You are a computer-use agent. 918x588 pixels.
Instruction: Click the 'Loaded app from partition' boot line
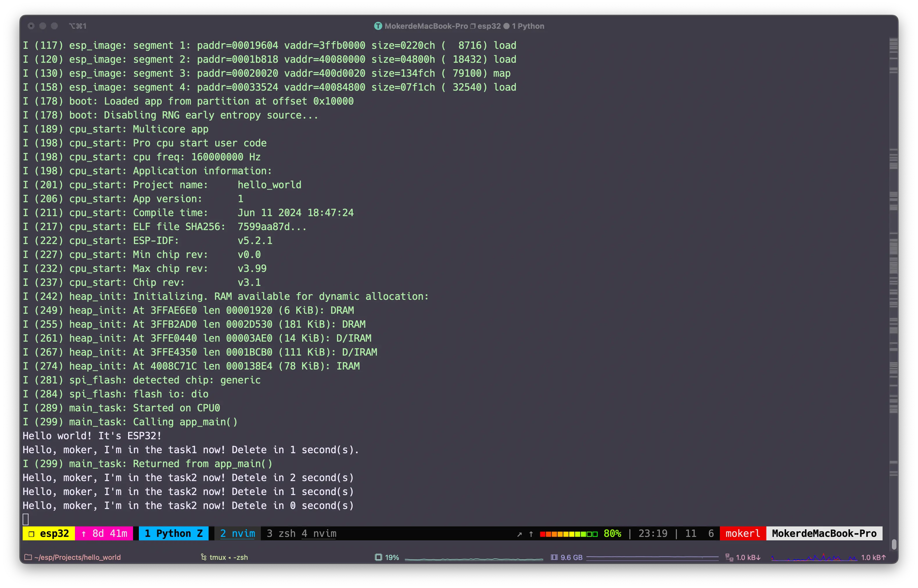point(188,101)
